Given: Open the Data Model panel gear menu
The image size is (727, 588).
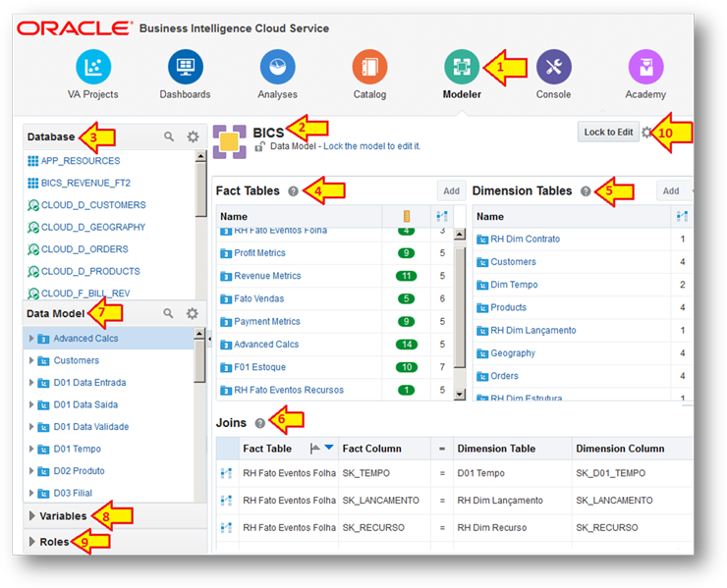Looking at the screenshot, I should coord(192,314).
